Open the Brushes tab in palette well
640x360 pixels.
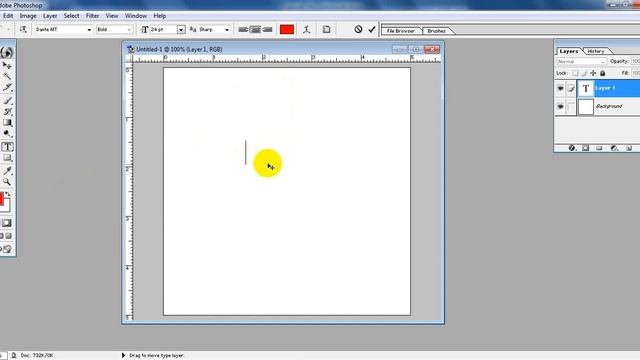[x=436, y=31]
